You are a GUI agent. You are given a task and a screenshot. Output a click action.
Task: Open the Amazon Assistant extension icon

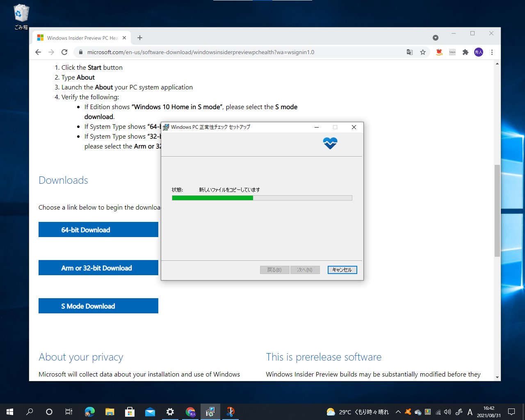click(438, 52)
